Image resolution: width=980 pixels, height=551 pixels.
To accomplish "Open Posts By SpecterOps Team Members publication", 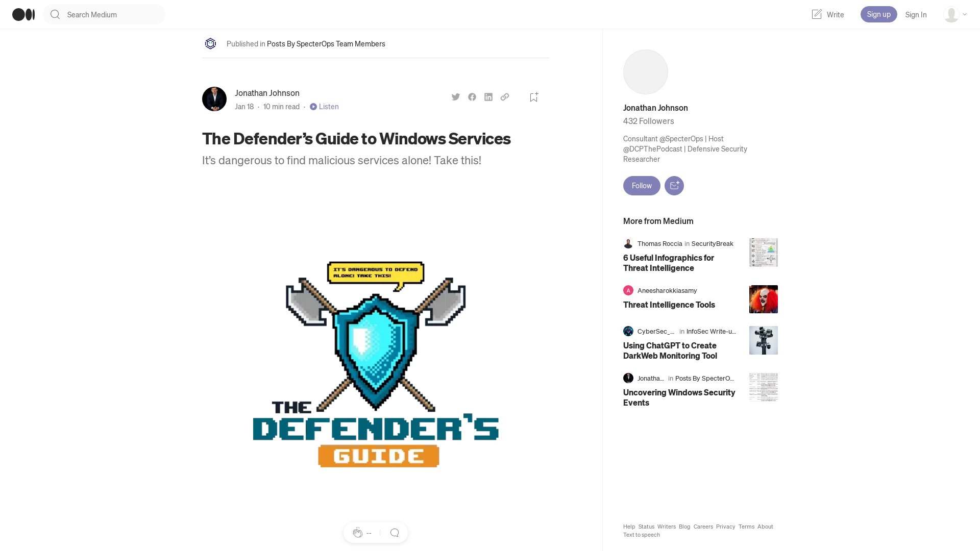I will click(326, 43).
